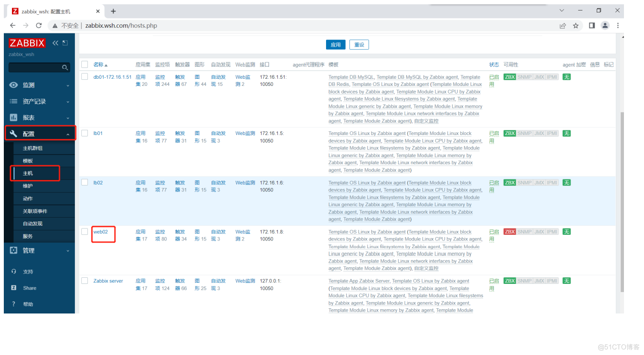644x355 pixels.
Task: Click the browser forward arrow
Action: click(x=25, y=25)
